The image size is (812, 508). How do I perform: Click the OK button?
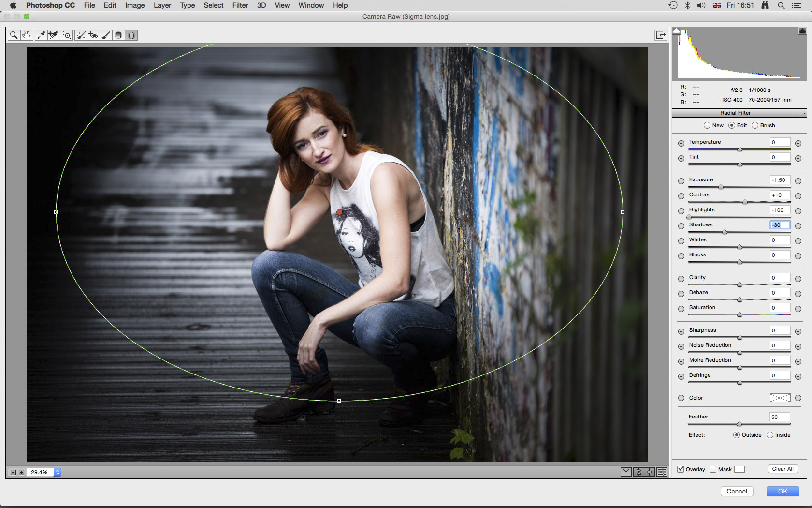tap(783, 491)
